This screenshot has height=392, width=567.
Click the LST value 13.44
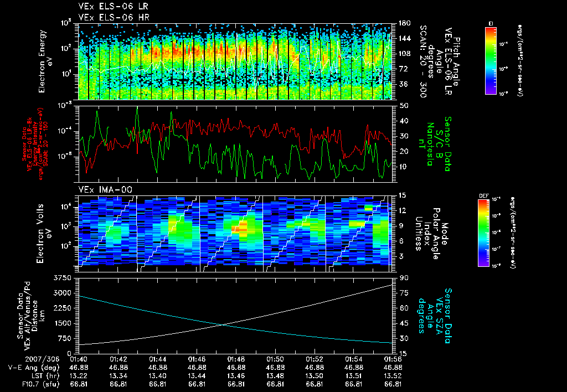click(x=197, y=376)
